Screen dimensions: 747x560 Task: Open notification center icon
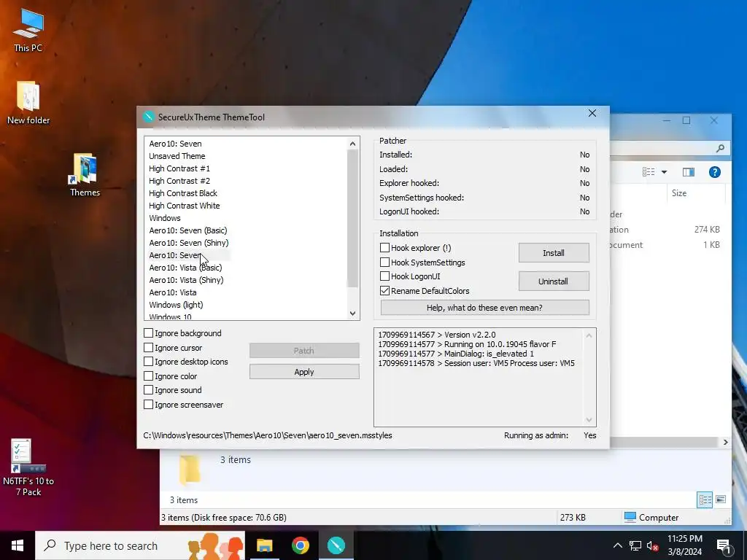pyautogui.click(x=724, y=546)
